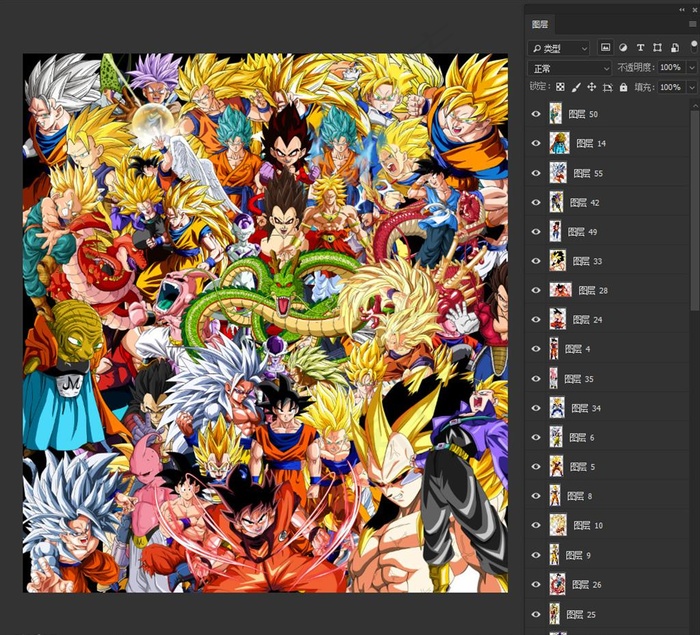Screen dimensions: 700x635
Task: Toggle visibility of 图层 25
Action: point(536,614)
